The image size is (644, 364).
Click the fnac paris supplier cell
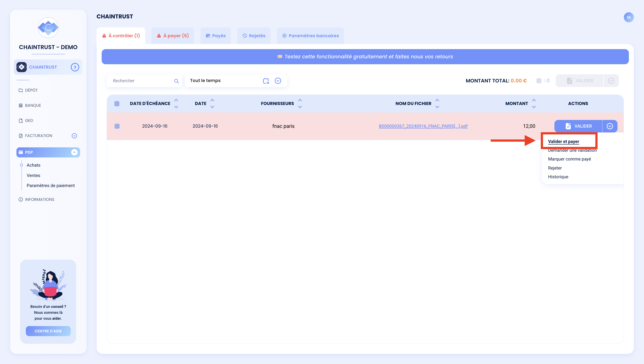click(283, 126)
